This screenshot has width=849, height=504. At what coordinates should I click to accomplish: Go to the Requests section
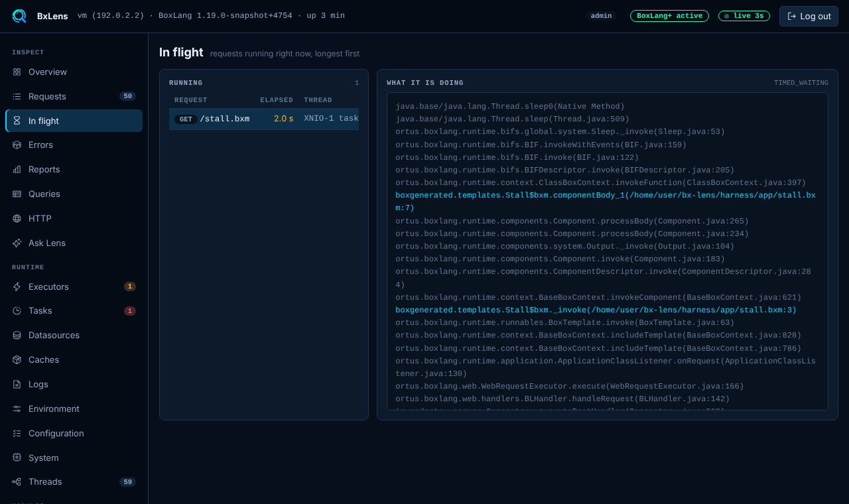pyautogui.click(x=74, y=96)
